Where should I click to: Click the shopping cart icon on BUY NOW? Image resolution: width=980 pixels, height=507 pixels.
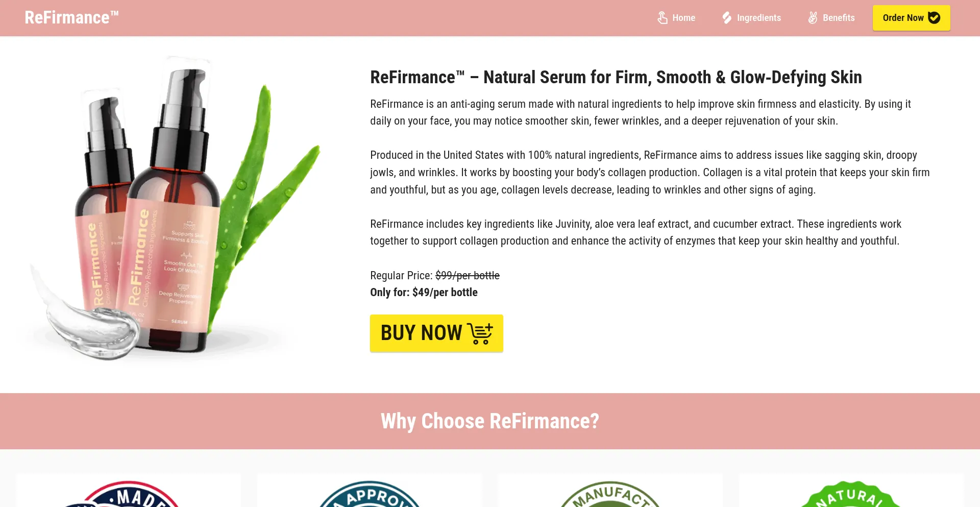coord(480,333)
